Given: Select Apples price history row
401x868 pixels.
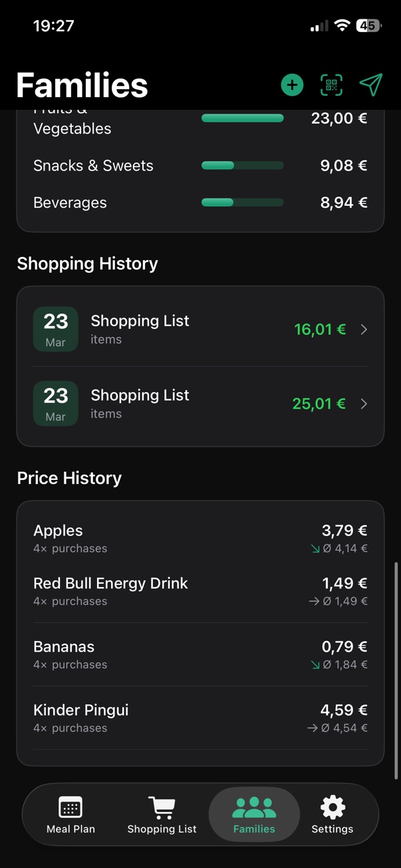Looking at the screenshot, I should (200, 539).
